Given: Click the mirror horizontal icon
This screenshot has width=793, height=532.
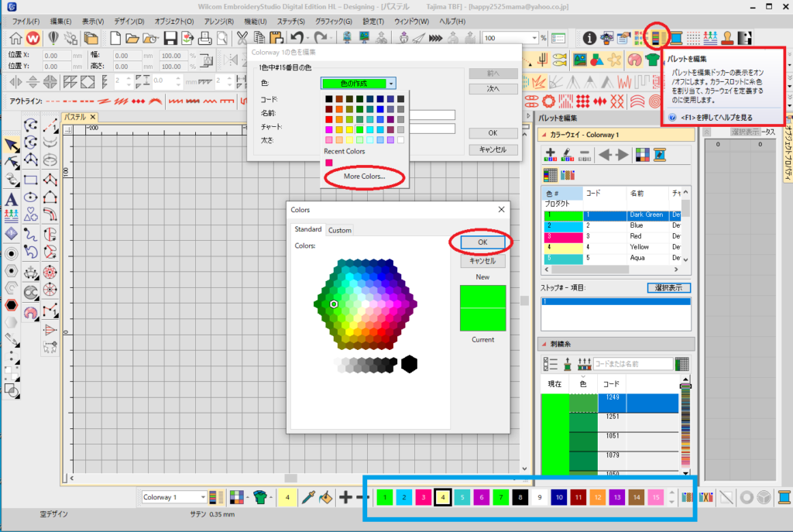Looking at the screenshot, I should click(x=15, y=82).
